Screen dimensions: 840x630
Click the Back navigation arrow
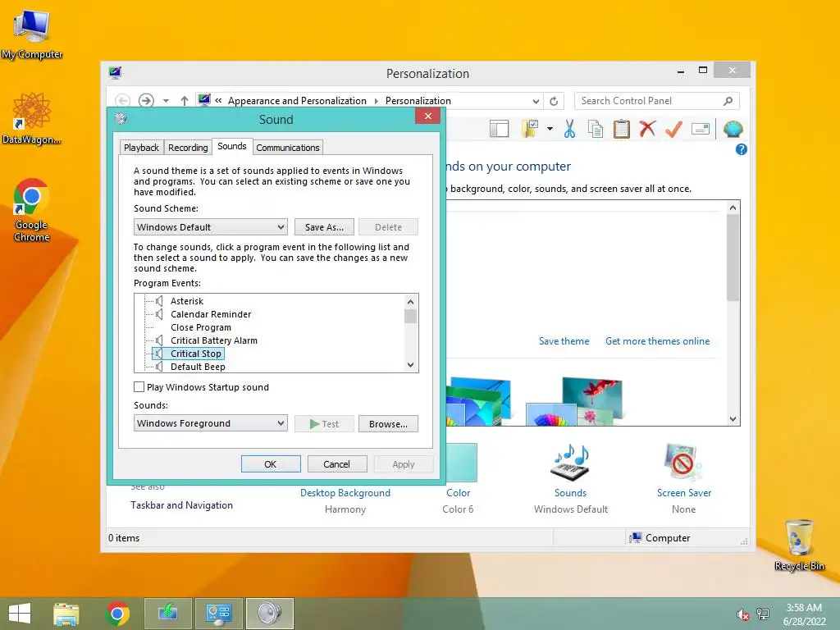pyautogui.click(x=123, y=101)
